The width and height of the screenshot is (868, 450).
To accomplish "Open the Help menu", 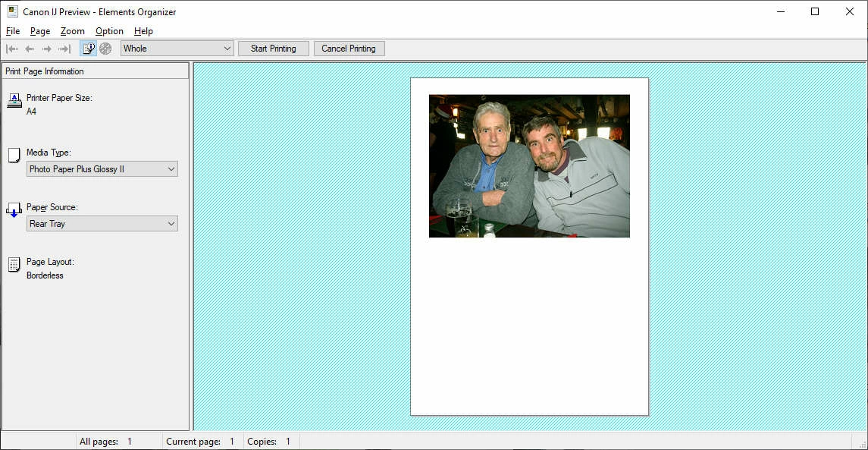I will 143,31.
